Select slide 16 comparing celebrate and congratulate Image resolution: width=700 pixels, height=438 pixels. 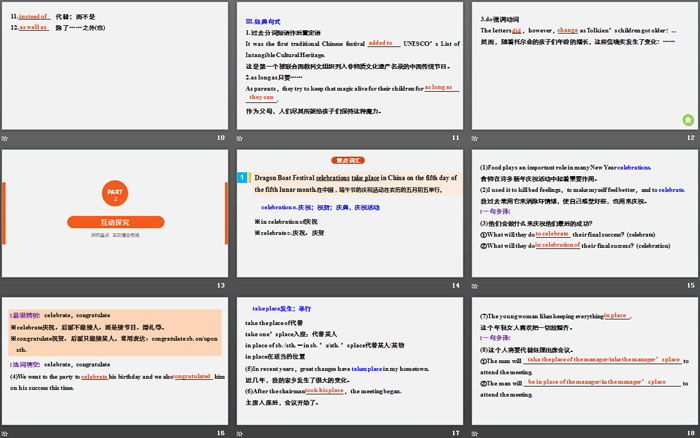(116, 359)
